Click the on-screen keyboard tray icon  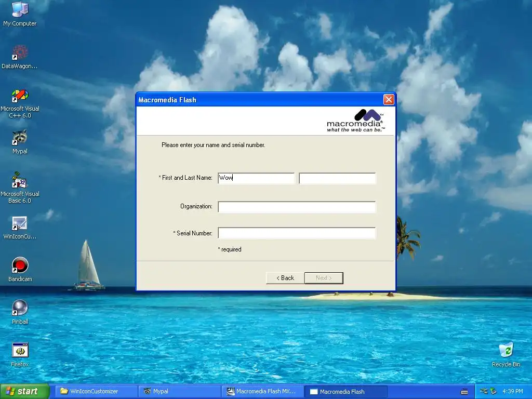point(464,392)
